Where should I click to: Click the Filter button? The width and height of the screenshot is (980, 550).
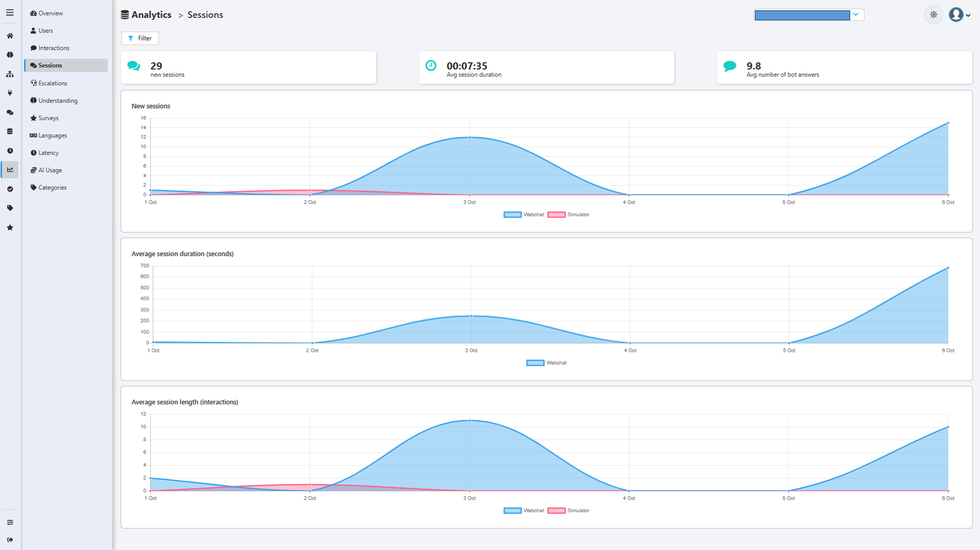[140, 38]
